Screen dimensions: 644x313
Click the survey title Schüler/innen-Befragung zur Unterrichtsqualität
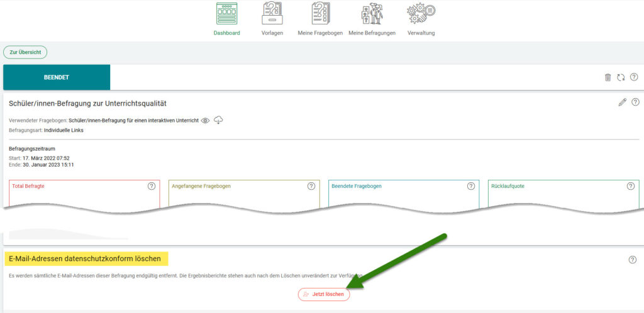coord(87,103)
